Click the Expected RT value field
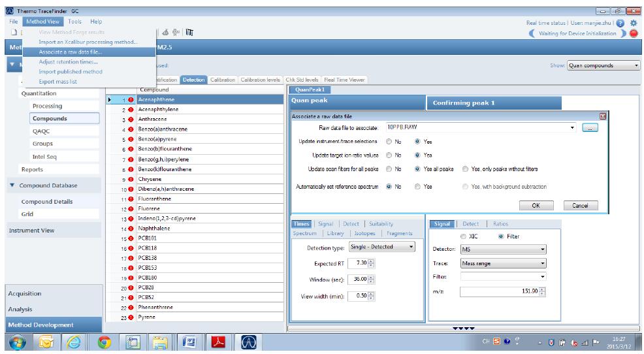644x354 pixels. coord(357,263)
